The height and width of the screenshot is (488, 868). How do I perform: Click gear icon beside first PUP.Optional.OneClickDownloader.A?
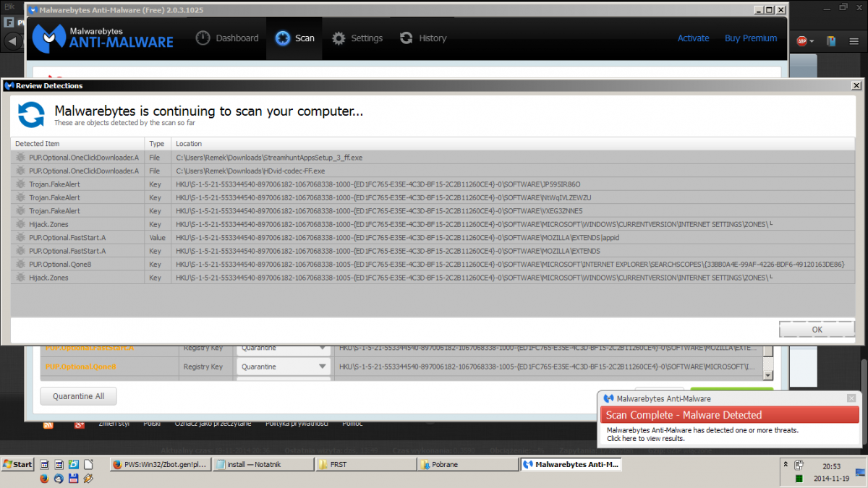[21, 157]
